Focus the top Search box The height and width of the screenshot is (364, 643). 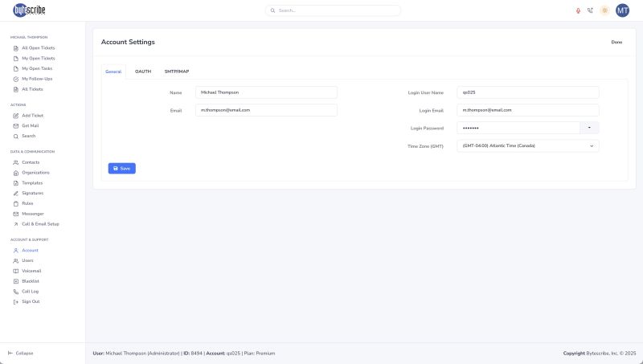[333, 10]
